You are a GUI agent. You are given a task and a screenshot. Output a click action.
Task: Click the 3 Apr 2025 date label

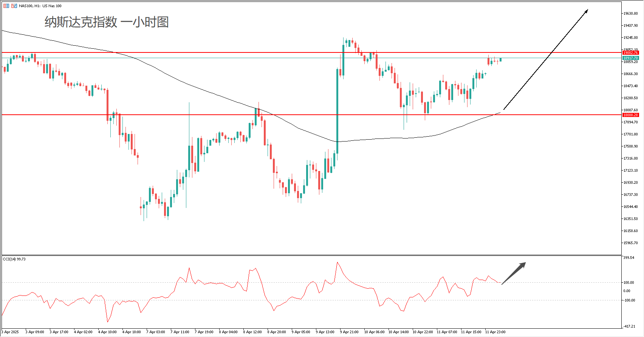click(x=11, y=332)
